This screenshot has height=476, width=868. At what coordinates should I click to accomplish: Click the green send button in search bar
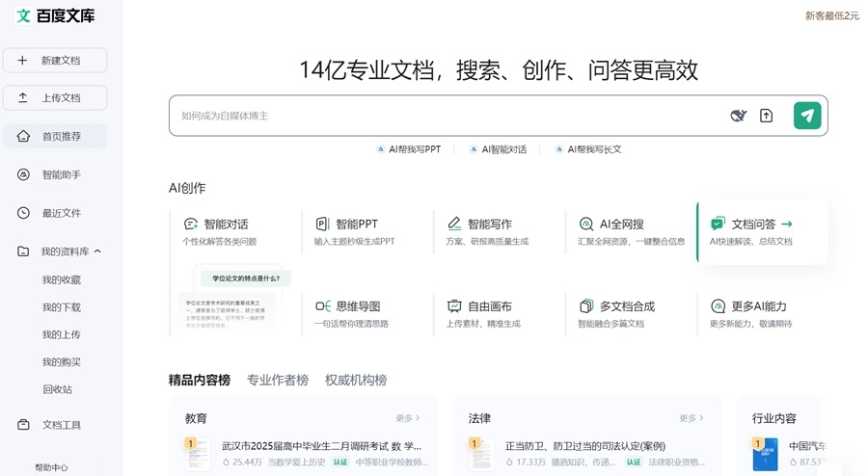pyautogui.click(x=807, y=116)
